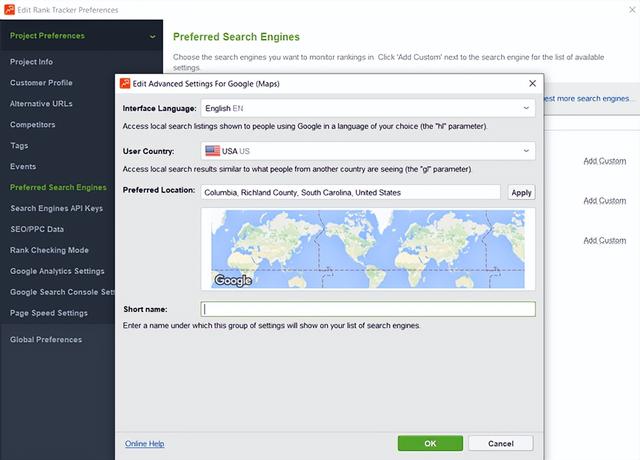The width and height of the screenshot is (640, 460).
Task: Select Preferred Search Engines in sidebar
Action: point(58,187)
